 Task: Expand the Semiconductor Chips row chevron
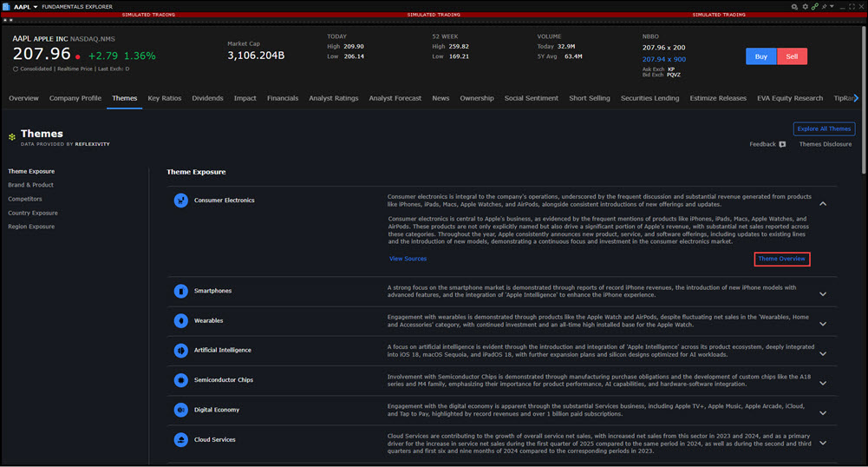click(x=823, y=384)
